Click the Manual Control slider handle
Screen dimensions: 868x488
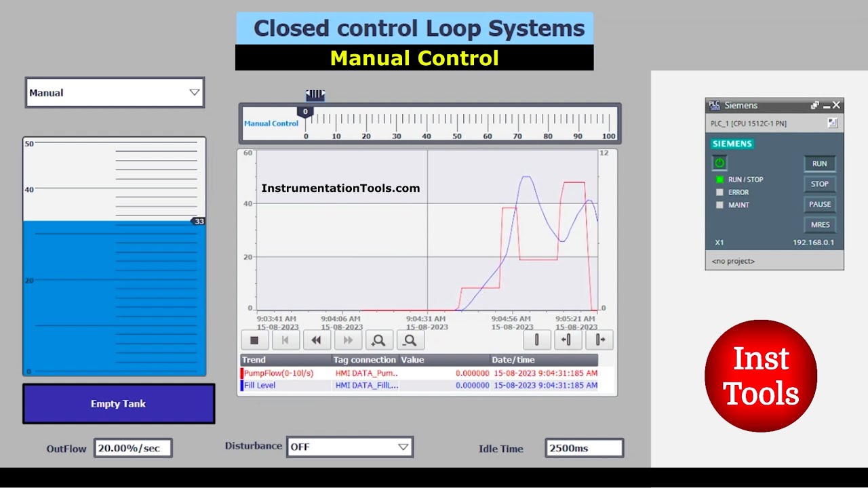[x=305, y=111]
